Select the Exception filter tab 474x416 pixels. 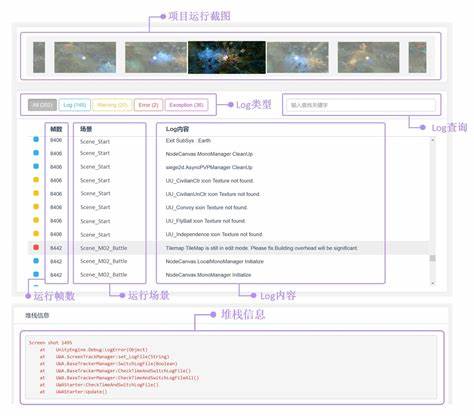click(187, 105)
